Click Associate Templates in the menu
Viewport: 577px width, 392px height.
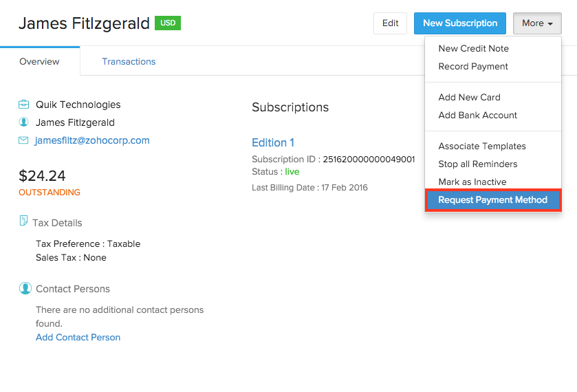pyautogui.click(x=482, y=146)
